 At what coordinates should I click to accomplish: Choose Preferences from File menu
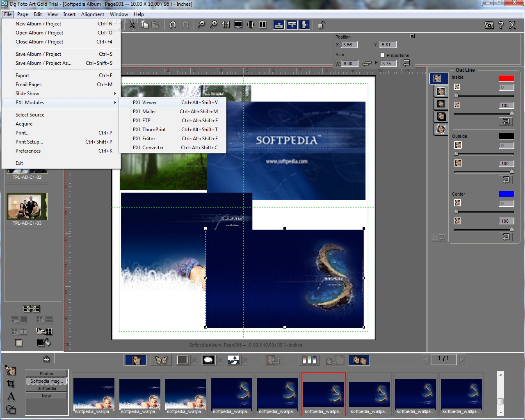click(x=61, y=151)
